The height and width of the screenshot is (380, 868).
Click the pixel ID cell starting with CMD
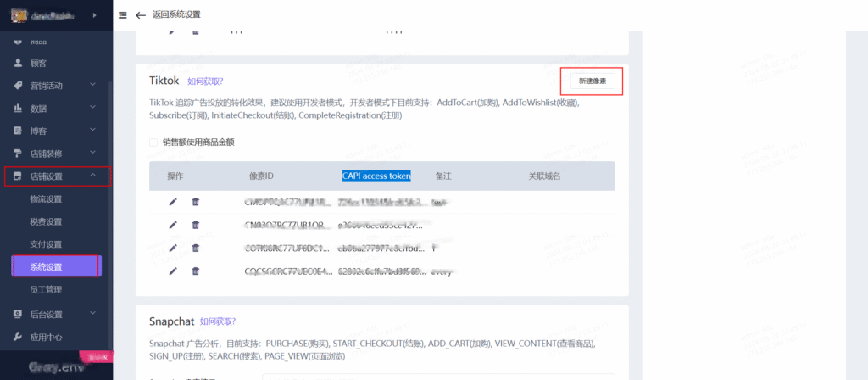288,202
